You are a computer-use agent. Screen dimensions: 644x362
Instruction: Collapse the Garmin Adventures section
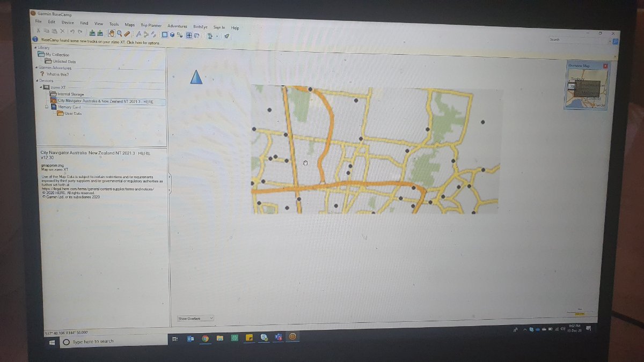click(36, 68)
